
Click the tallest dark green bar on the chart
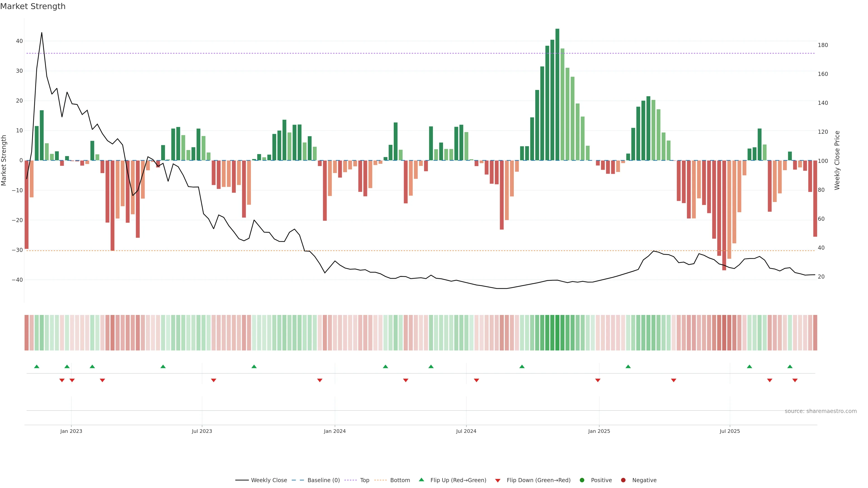557,94
